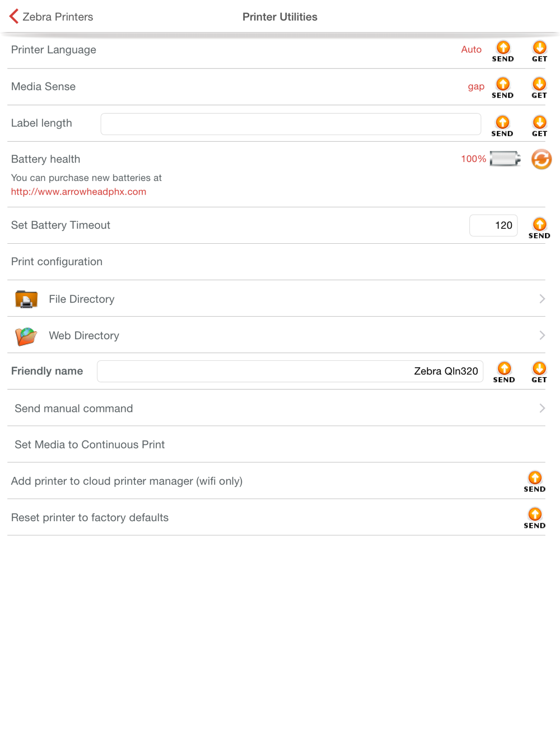Open the arrowheadphx.com battery link
The width and height of the screenshot is (560, 747).
pyautogui.click(x=78, y=192)
